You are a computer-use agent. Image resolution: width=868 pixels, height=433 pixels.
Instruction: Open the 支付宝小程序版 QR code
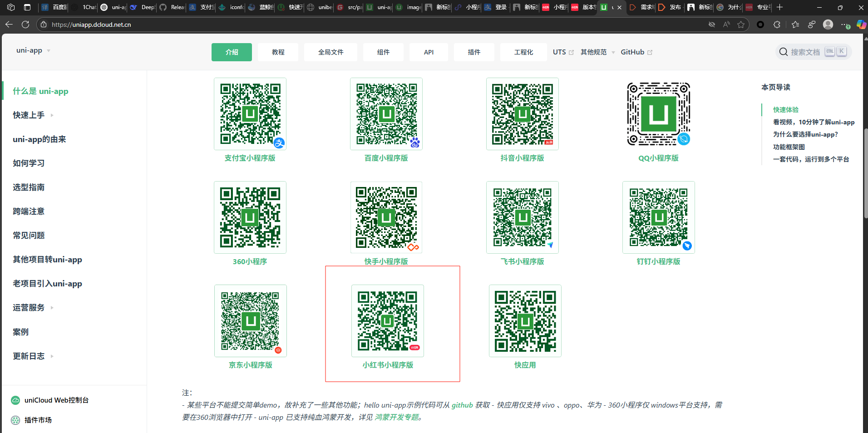(250, 114)
